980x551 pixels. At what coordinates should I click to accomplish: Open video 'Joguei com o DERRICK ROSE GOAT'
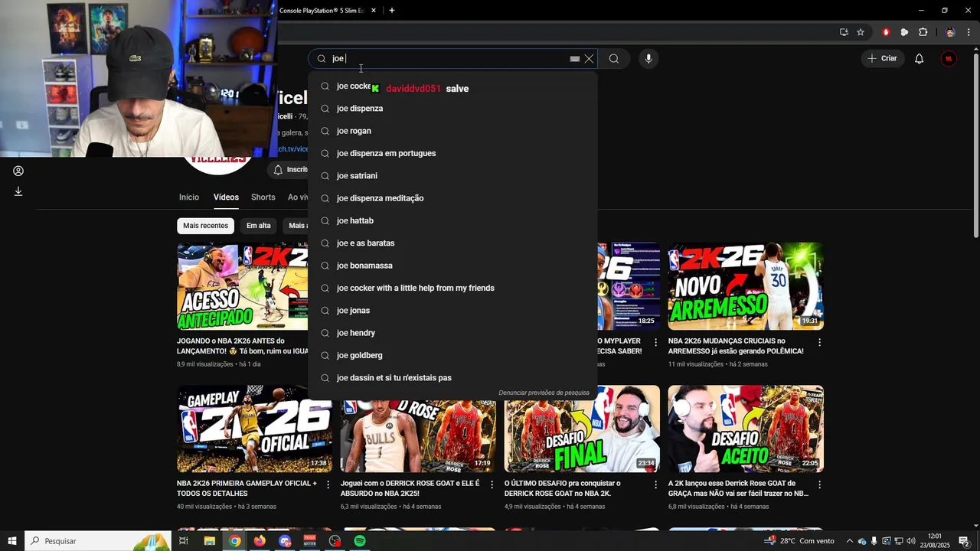[x=410, y=488]
